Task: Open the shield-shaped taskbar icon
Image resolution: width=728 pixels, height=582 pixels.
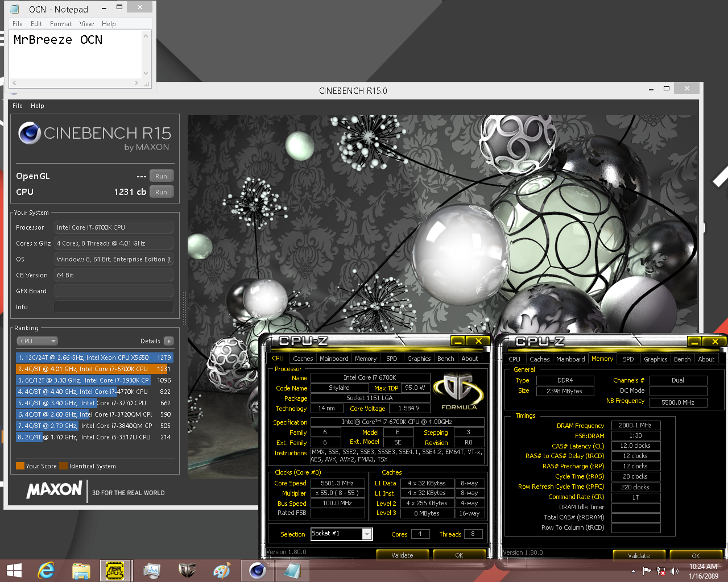Action: point(187,570)
